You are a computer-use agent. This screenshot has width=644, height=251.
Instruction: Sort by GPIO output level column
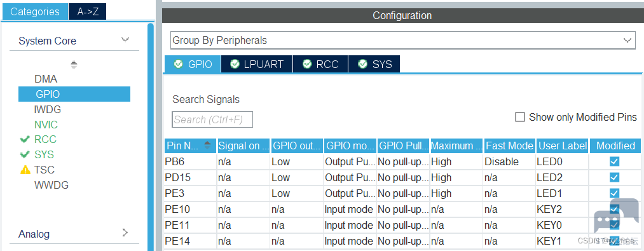pos(297,146)
